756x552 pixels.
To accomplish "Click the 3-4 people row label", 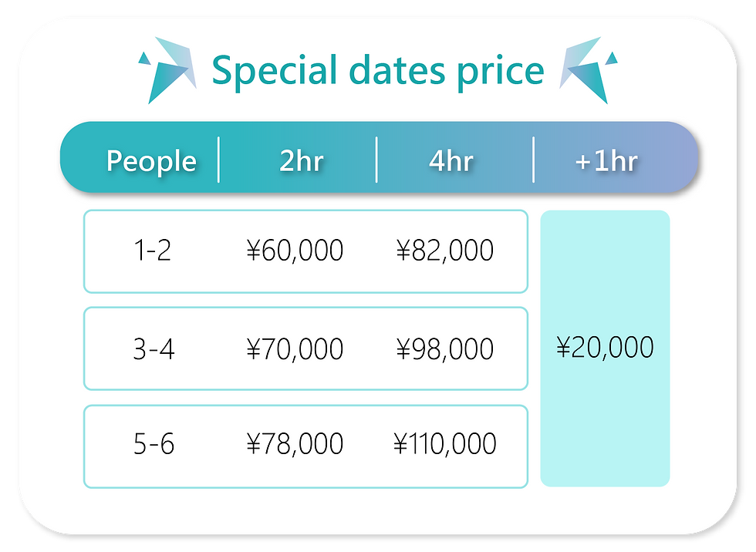I will coord(154,349).
